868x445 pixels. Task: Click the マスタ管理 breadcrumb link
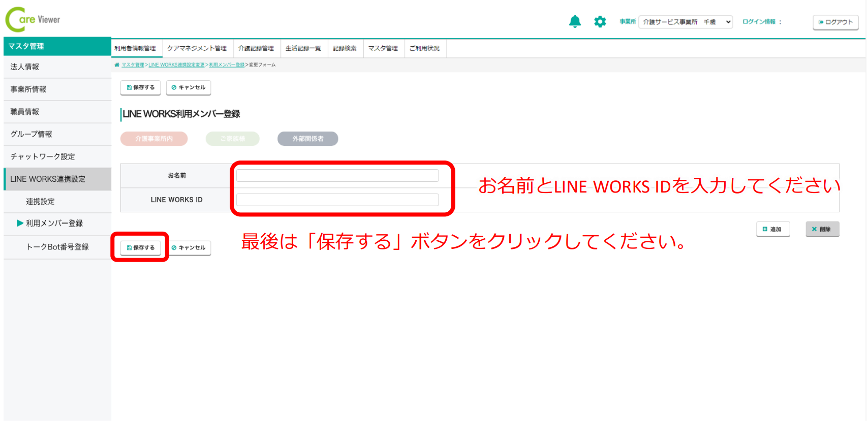tap(133, 65)
